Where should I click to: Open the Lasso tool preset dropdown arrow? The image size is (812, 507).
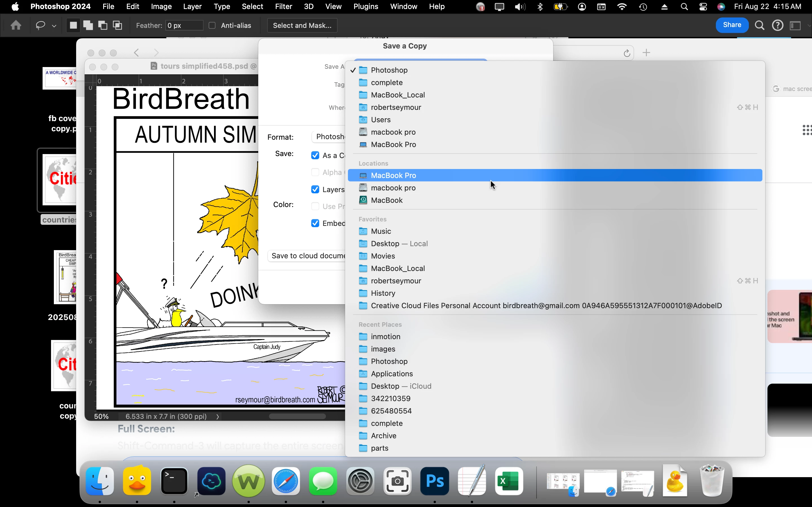pos(54,26)
